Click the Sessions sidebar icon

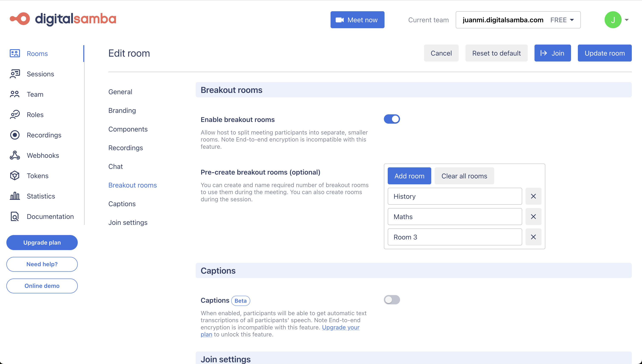click(x=15, y=74)
